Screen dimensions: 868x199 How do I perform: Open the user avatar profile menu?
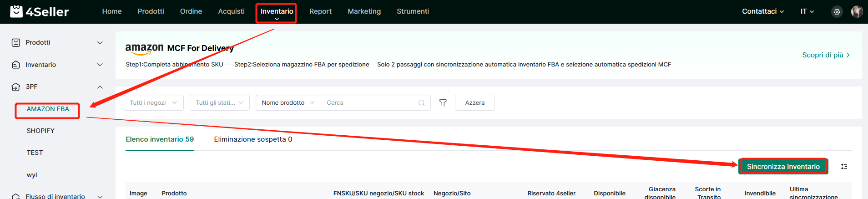857,12
